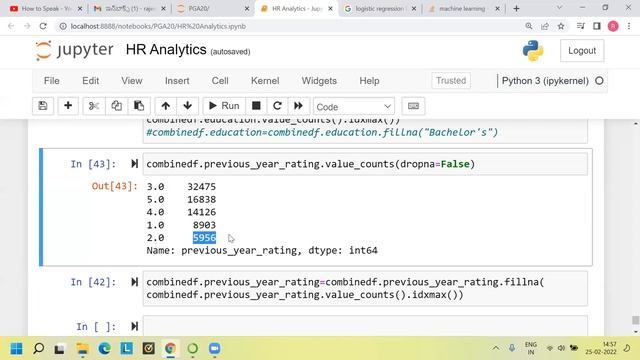Share this page icon
640x360 pixels.
[544, 26]
